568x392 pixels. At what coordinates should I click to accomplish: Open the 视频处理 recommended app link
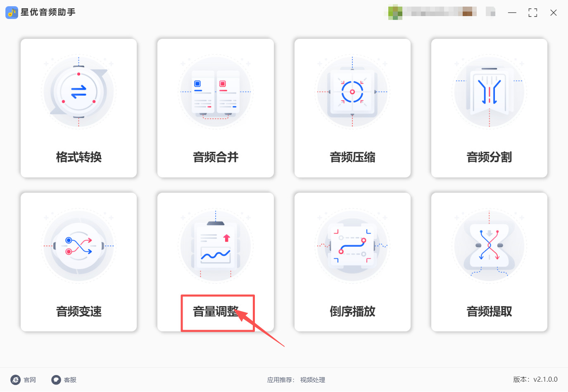[313, 380]
